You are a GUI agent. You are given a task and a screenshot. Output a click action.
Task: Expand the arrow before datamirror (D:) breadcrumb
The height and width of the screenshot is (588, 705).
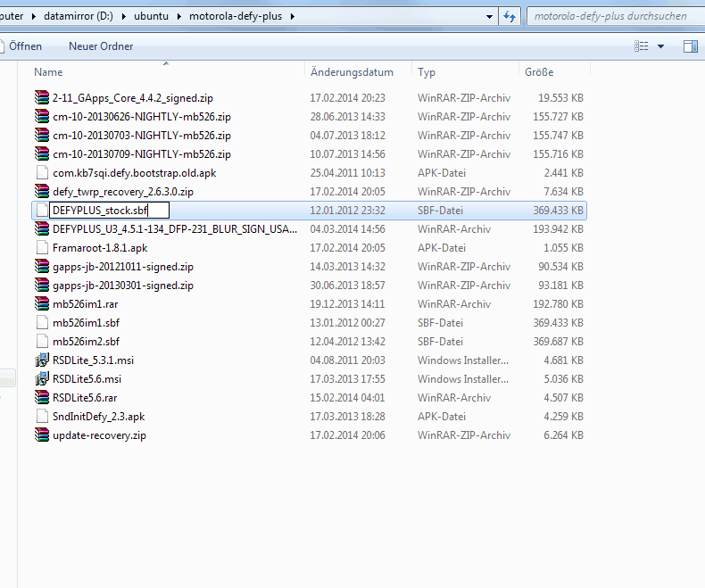pyautogui.click(x=33, y=17)
